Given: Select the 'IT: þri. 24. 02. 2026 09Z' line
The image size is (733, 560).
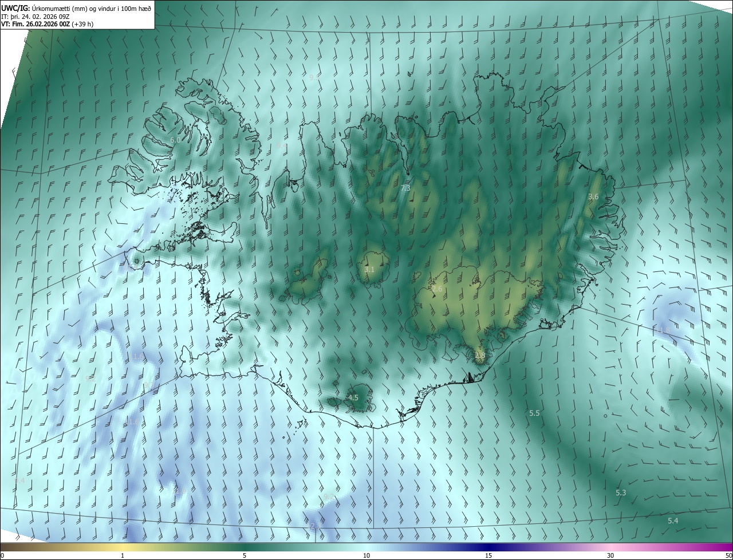Looking at the screenshot, I should pos(36,15).
